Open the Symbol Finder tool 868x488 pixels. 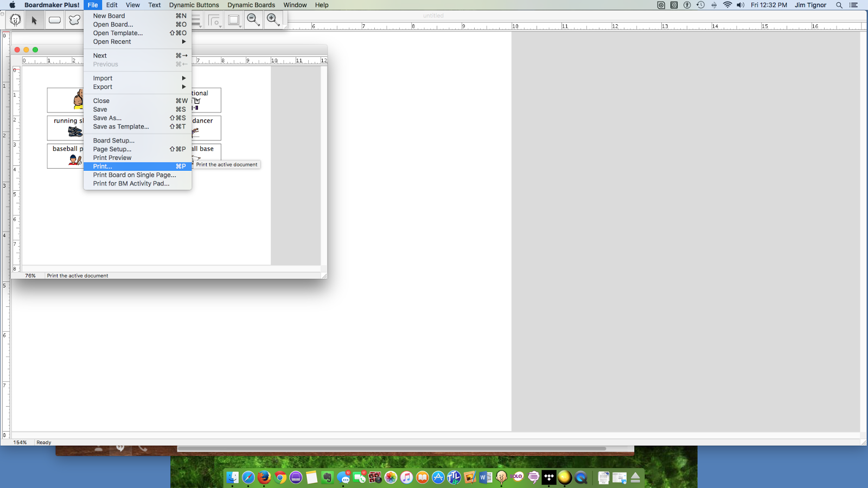pos(15,20)
